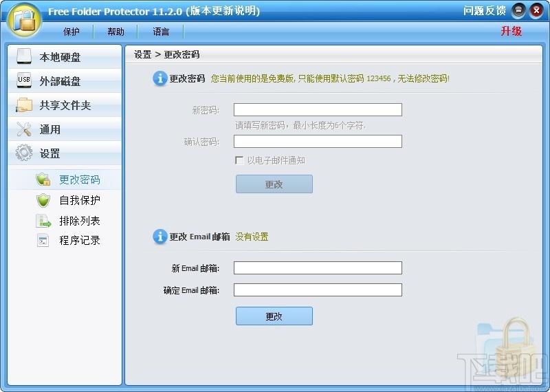Select 外部磁盘 in the sidebar
Viewport: 550px width, 392px height.
[x=65, y=80]
